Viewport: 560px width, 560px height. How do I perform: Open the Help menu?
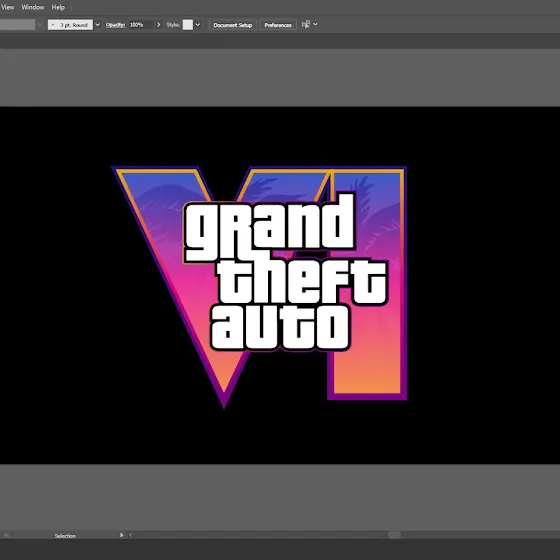tap(58, 7)
